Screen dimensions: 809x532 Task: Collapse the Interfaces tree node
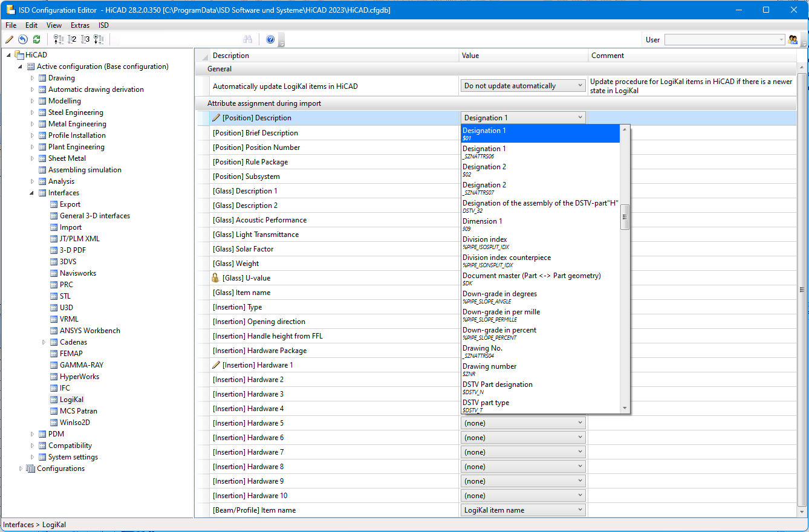tap(33, 193)
